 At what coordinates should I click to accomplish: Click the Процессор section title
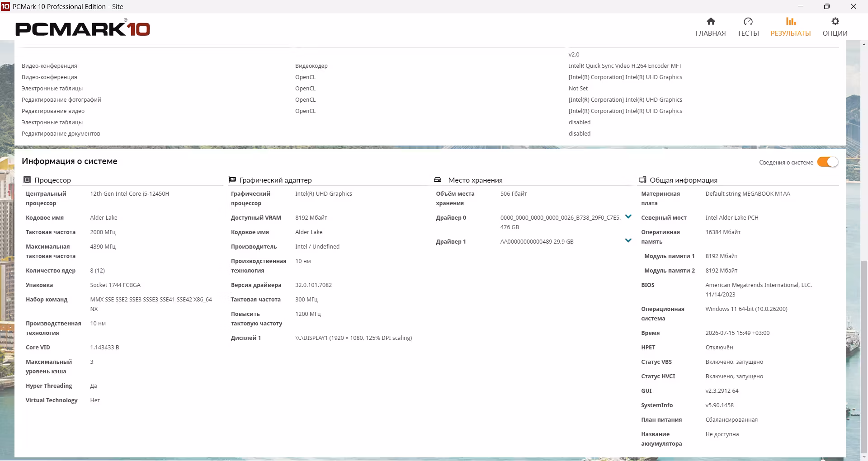pos(53,180)
